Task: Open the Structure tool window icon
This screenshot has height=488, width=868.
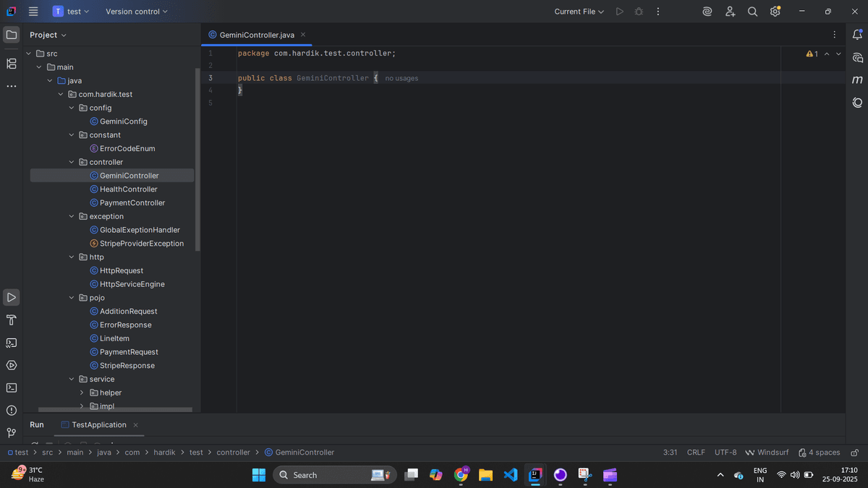Action: click(12, 64)
